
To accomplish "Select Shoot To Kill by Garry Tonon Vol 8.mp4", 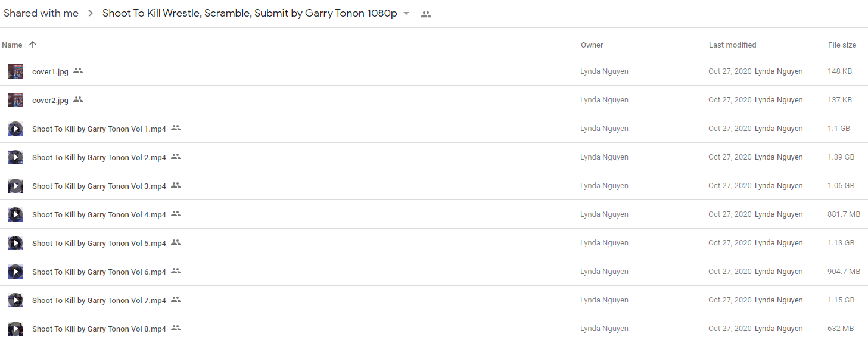I will coord(99,329).
